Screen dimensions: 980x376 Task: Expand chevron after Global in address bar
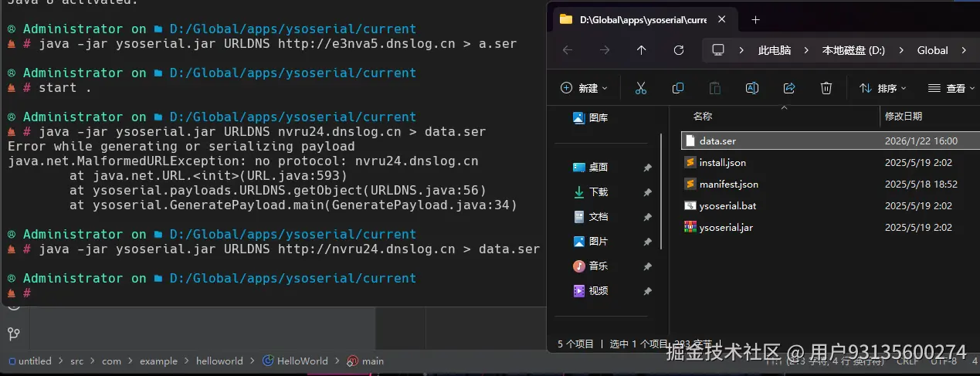[964, 50]
